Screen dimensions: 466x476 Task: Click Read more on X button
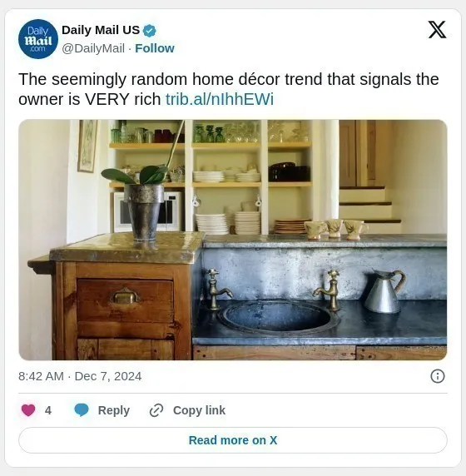click(233, 440)
